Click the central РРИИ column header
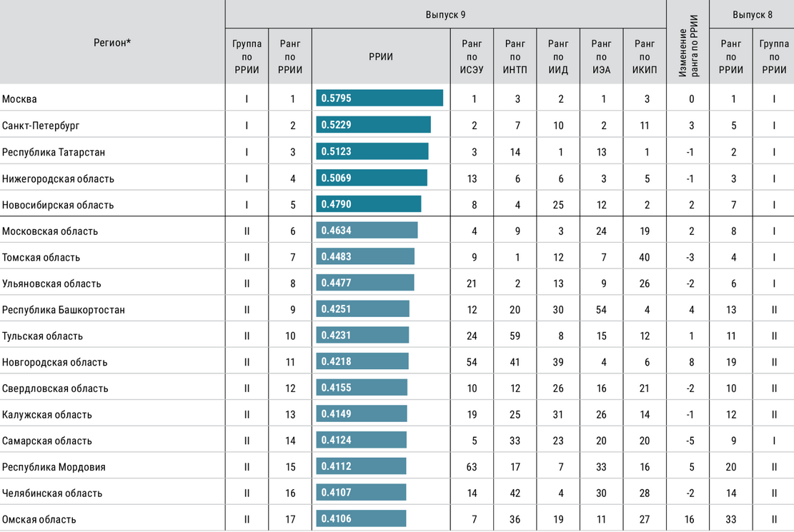The height and width of the screenshot is (532, 794). pos(381,57)
